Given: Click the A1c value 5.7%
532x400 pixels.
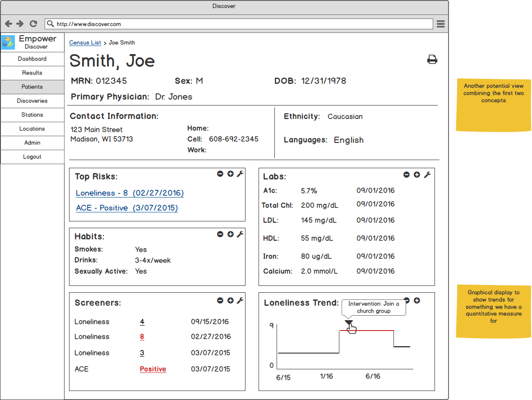Looking at the screenshot, I should (x=309, y=191).
